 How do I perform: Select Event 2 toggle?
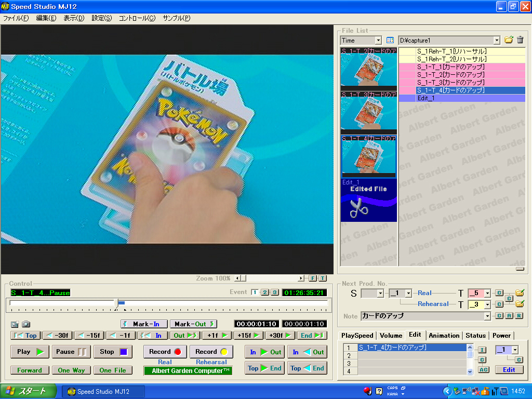265,292
